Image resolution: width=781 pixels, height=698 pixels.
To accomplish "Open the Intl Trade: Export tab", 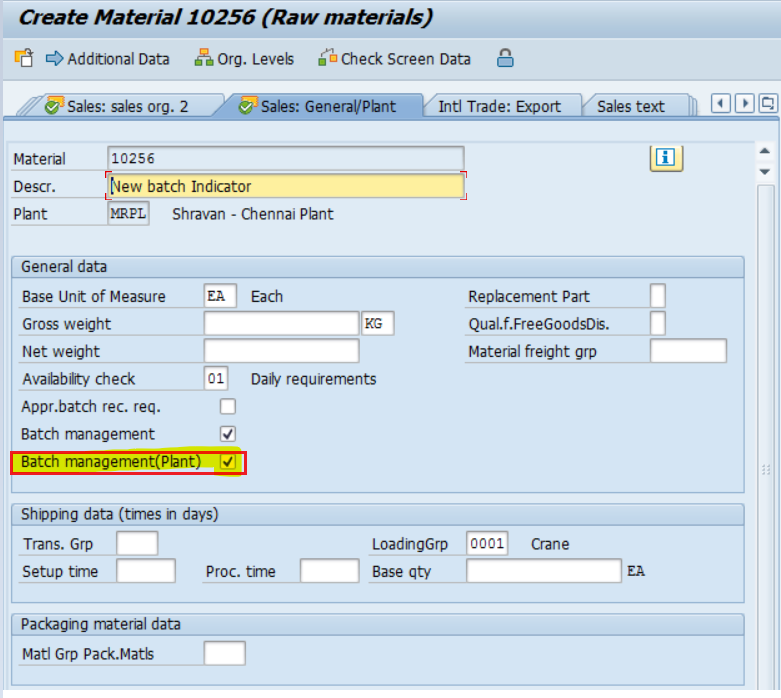I will tap(500, 107).
